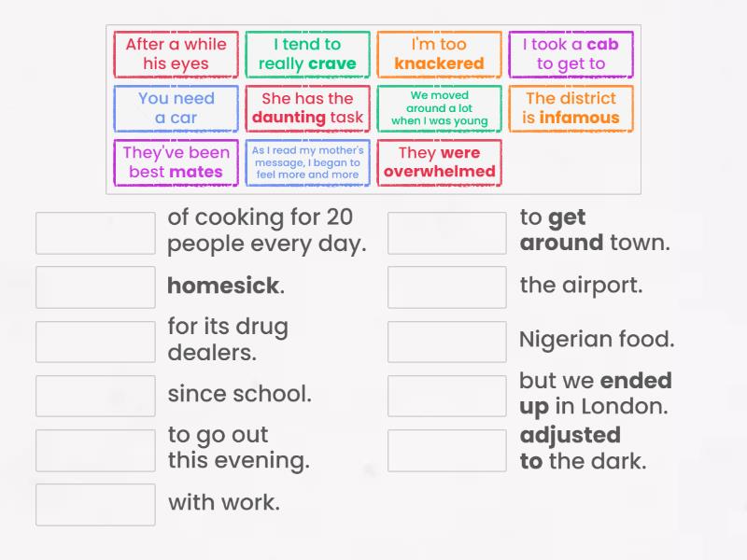
Task: Click the empty slot before 'with work'
Action: (x=93, y=504)
